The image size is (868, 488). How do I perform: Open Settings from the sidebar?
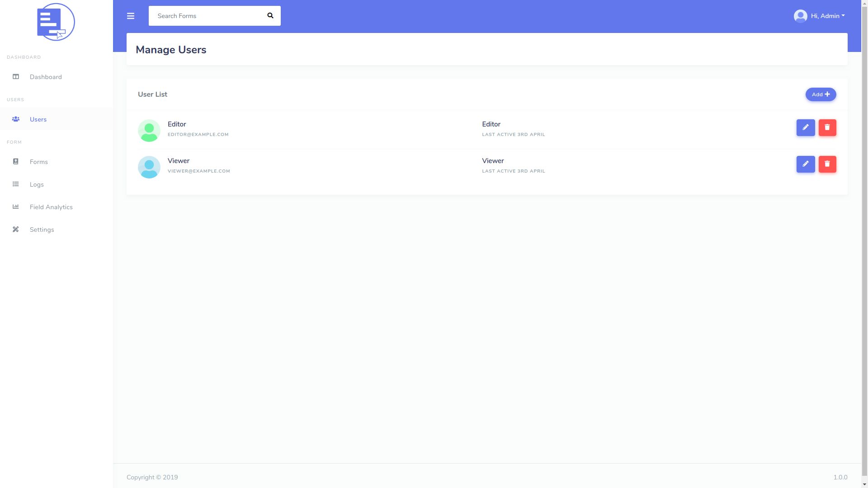pyautogui.click(x=42, y=230)
